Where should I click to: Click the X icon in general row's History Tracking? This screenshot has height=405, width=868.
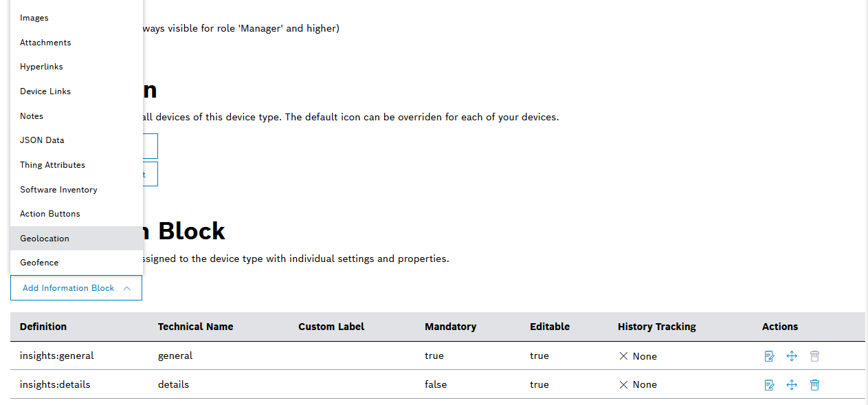(x=623, y=356)
